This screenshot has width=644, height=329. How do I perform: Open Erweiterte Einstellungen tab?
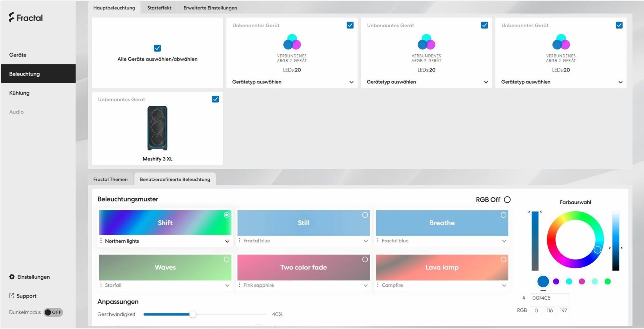click(x=210, y=8)
